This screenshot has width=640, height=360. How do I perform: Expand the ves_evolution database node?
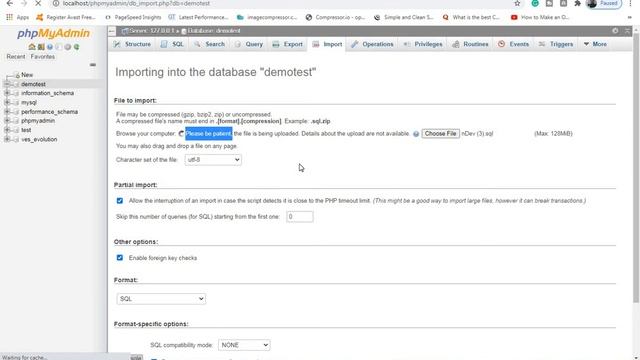point(7,140)
